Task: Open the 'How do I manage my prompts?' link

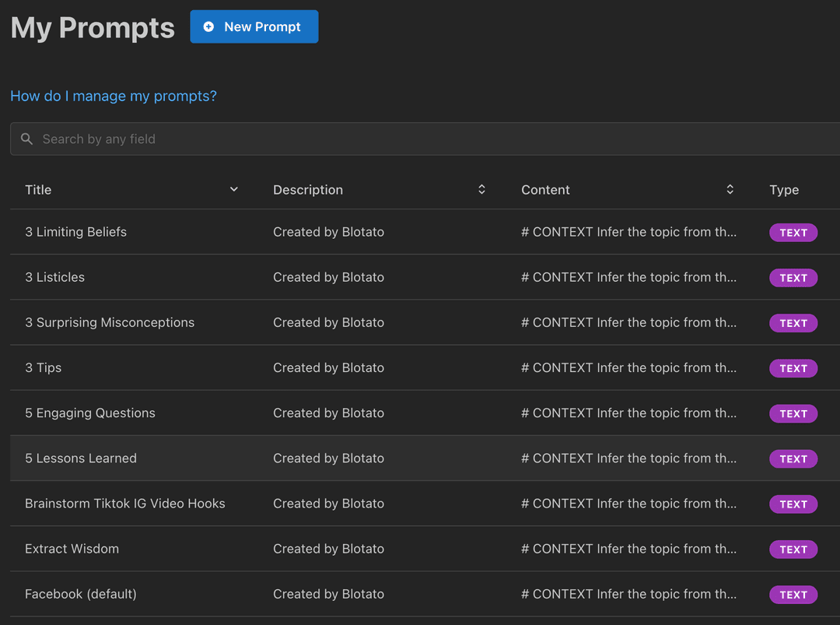Action: [x=114, y=97]
